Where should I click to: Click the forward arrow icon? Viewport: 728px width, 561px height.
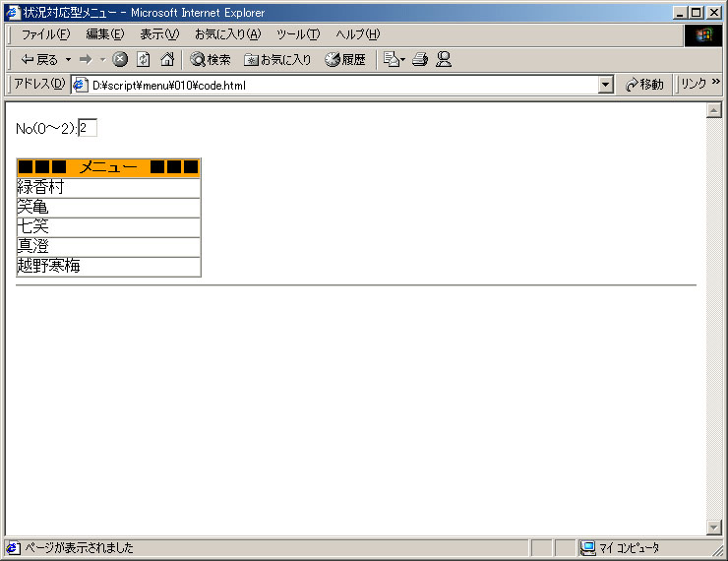[86, 59]
